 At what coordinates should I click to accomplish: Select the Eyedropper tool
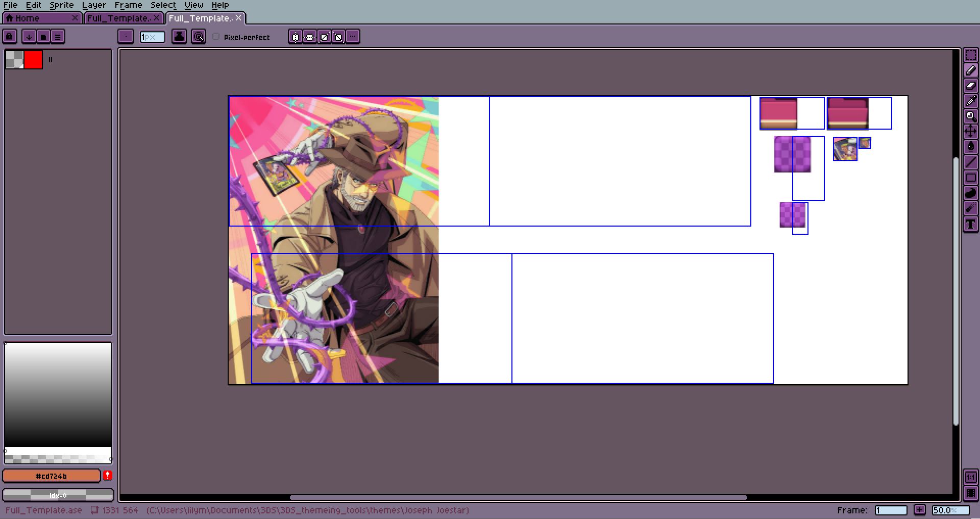pos(970,101)
